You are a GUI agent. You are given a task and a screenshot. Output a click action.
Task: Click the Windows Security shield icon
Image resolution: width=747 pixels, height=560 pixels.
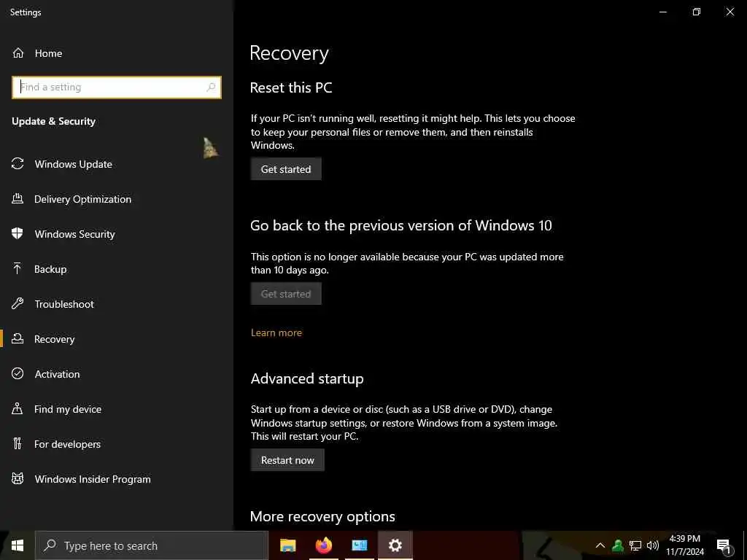coord(18,234)
